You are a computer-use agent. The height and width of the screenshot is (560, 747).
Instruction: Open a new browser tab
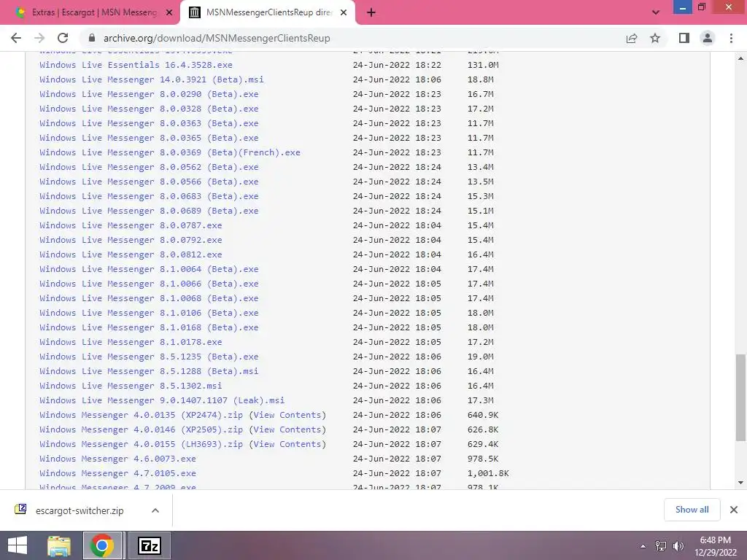[x=371, y=13]
